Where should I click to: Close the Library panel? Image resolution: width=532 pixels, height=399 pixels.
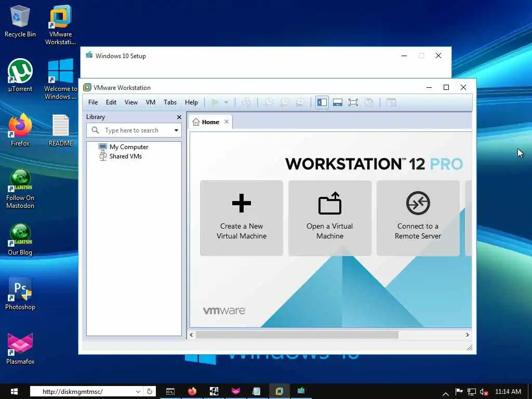[179, 117]
